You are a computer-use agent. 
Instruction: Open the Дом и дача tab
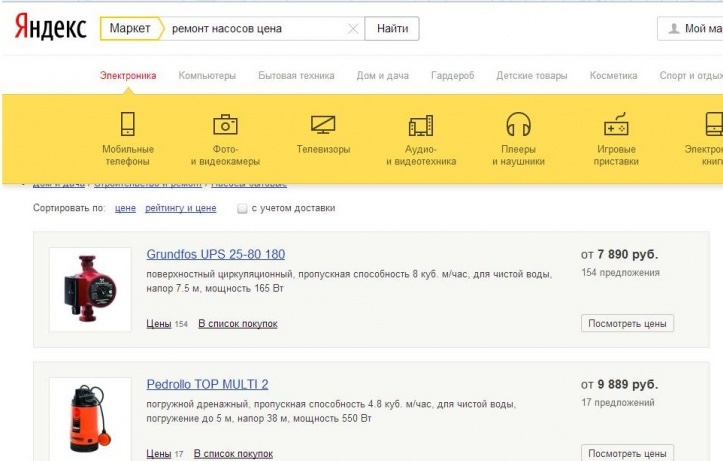pyautogui.click(x=383, y=76)
